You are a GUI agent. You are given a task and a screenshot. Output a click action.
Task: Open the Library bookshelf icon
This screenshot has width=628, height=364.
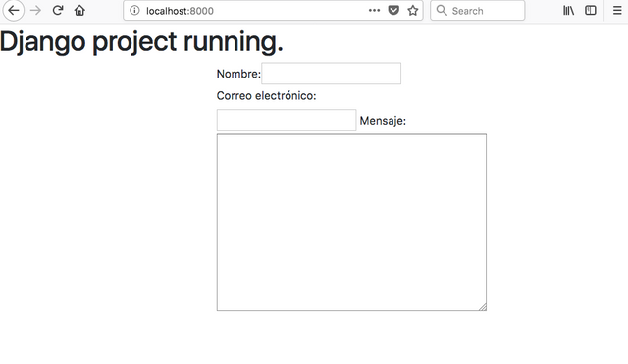569,11
